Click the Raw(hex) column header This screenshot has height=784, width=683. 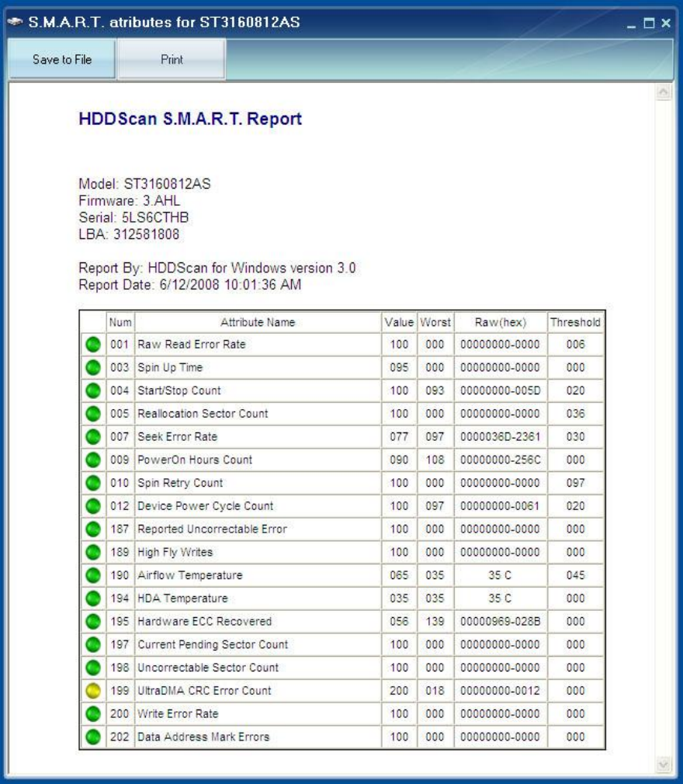(x=501, y=322)
